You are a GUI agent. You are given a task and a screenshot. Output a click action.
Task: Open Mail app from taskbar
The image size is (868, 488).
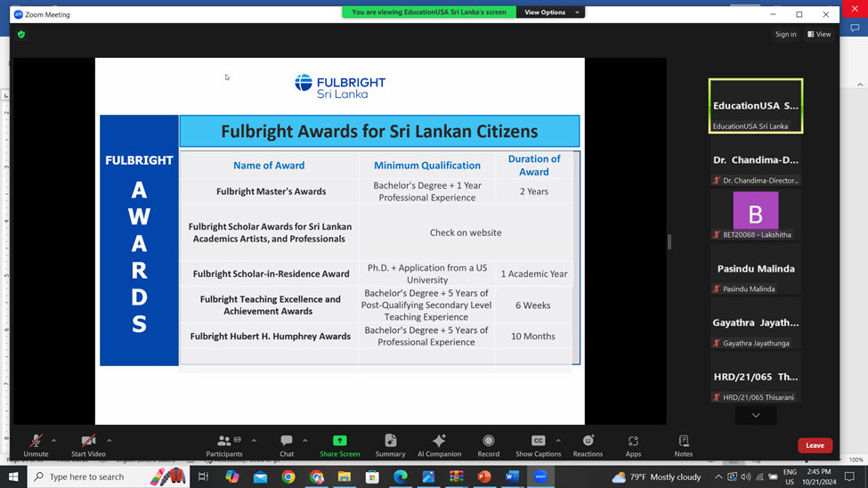pyautogui.click(x=260, y=476)
